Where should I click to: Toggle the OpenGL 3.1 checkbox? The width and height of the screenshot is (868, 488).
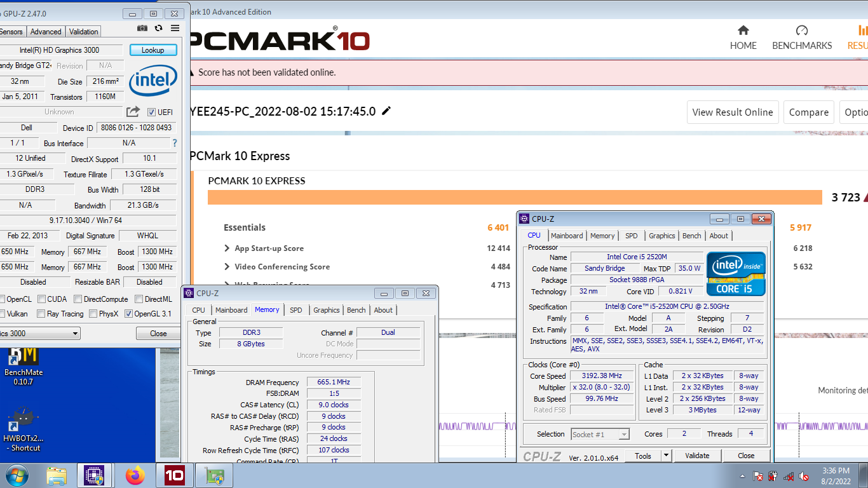[129, 313]
